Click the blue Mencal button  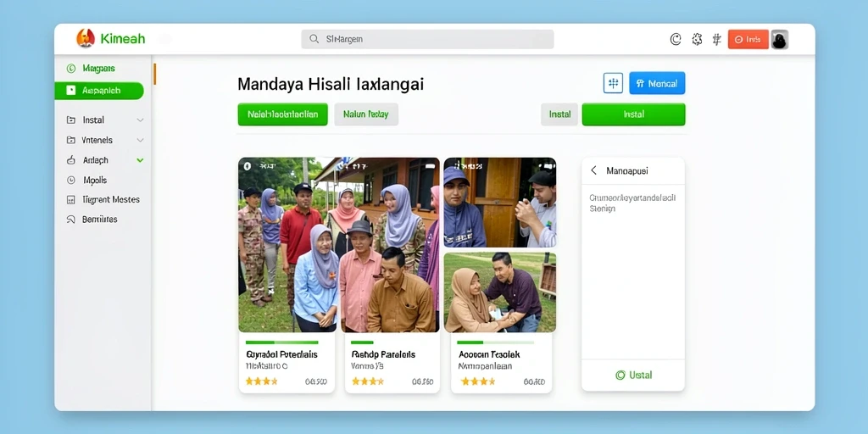click(x=657, y=83)
